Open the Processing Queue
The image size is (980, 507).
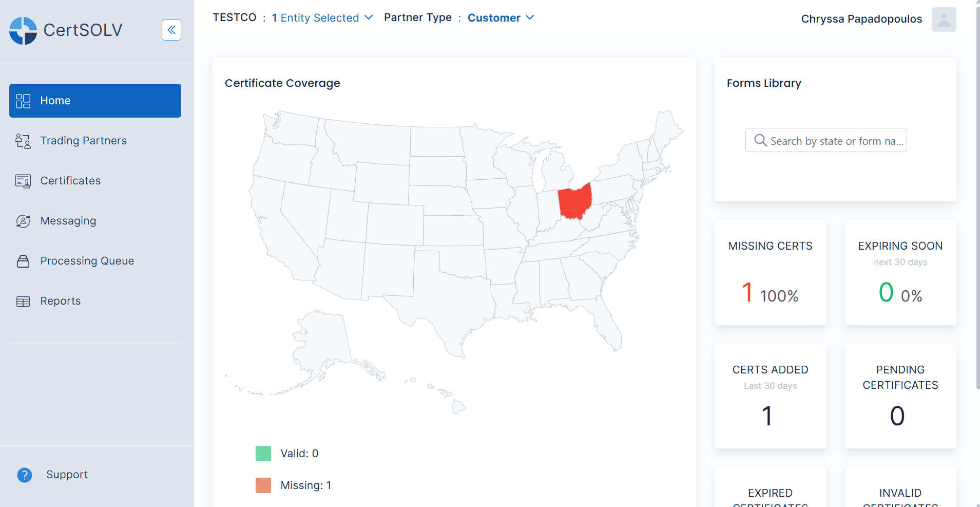coord(87,260)
